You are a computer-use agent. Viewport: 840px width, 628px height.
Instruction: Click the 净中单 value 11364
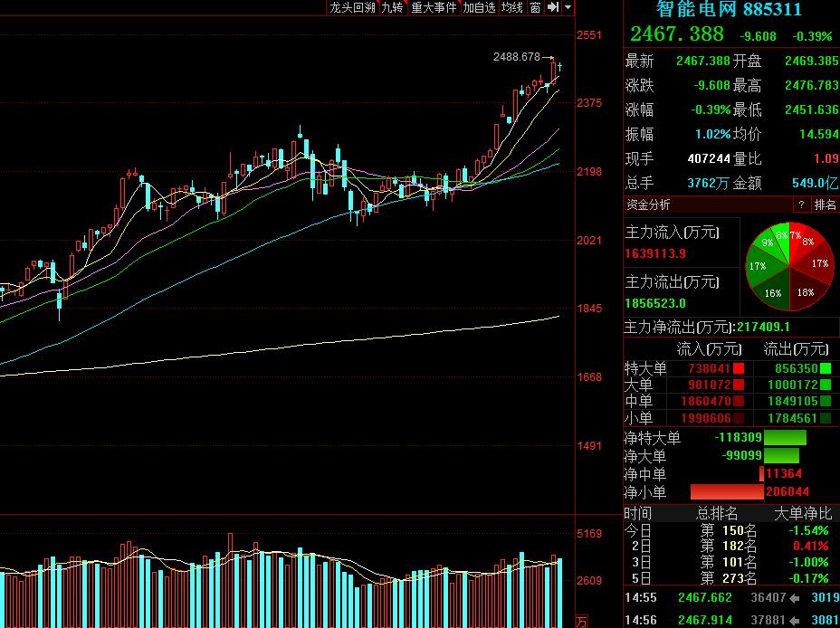point(784,474)
